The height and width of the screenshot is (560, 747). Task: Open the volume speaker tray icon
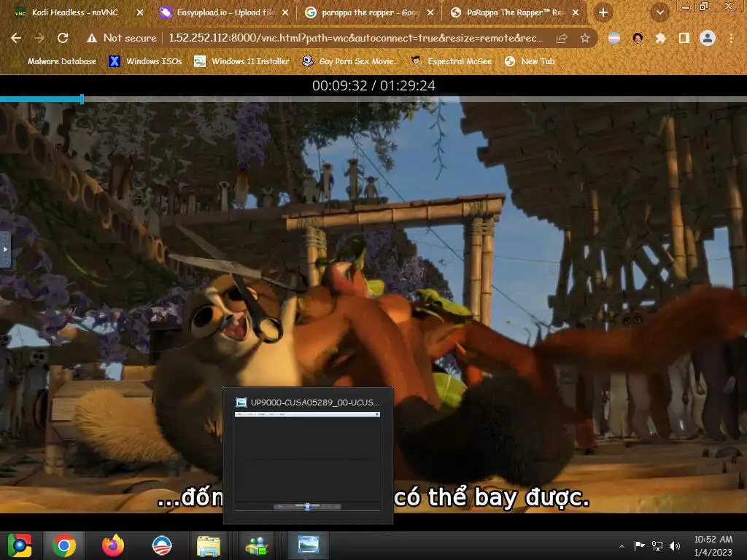click(675, 545)
